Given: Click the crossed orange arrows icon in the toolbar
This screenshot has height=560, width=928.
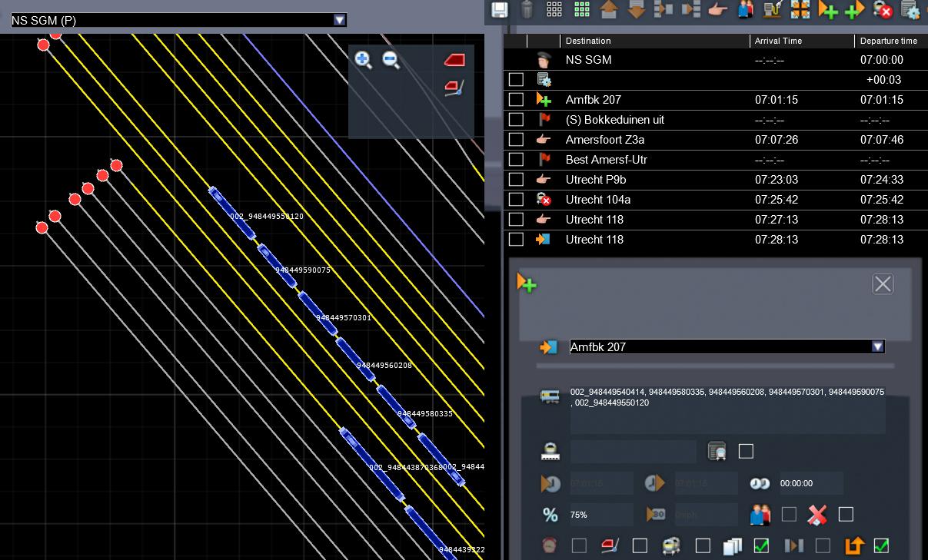Looking at the screenshot, I should (800, 9).
